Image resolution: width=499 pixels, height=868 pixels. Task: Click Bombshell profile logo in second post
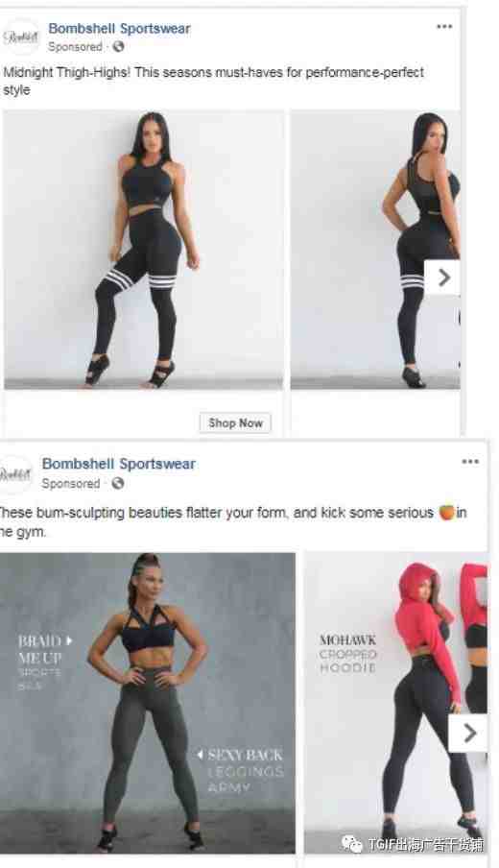[x=15, y=474]
